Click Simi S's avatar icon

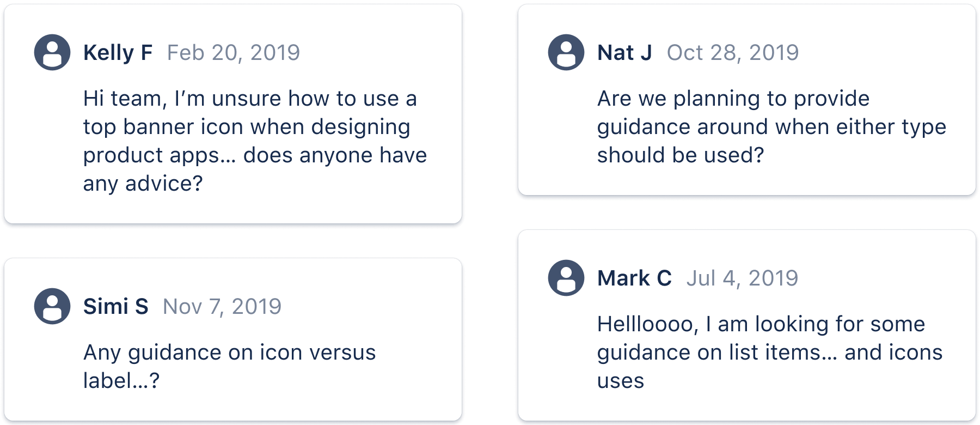click(52, 306)
